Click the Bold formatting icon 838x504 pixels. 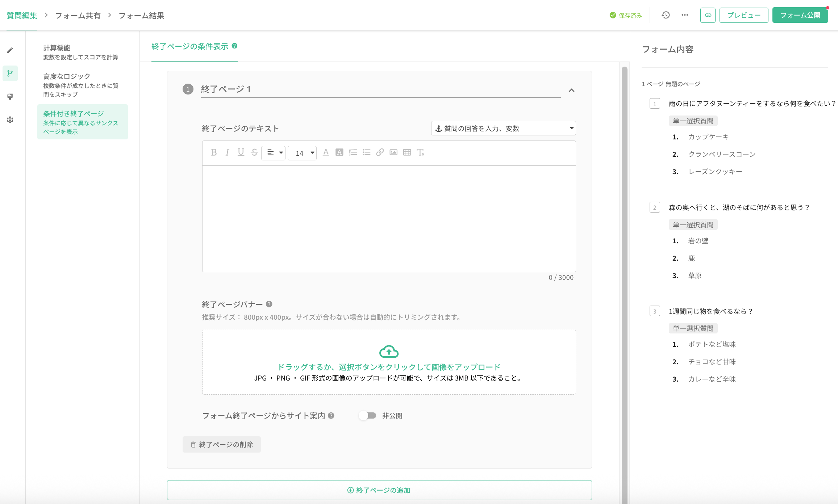tap(214, 152)
